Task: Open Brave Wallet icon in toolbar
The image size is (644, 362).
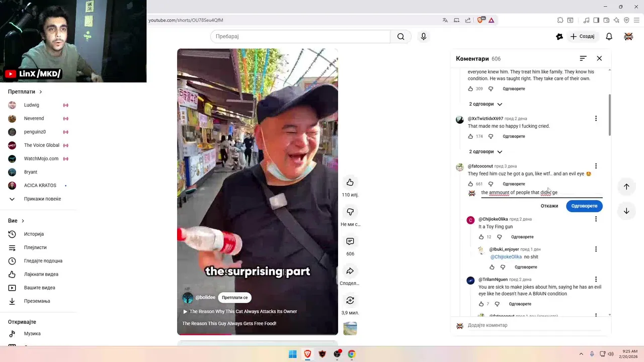Action: point(606,20)
